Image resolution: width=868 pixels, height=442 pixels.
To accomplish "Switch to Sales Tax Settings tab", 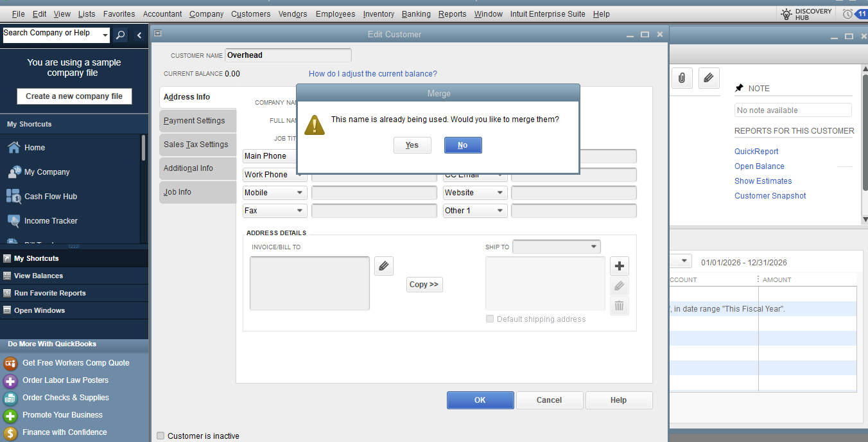I will pos(198,145).
